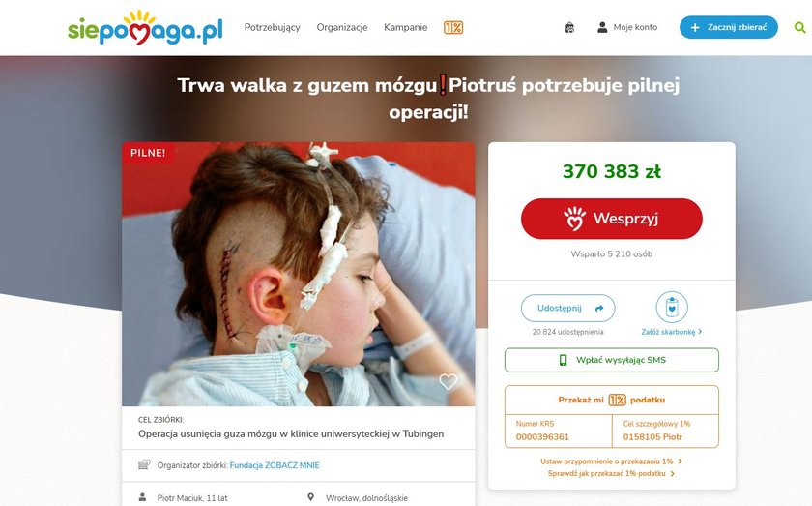Open Potrzebujący menu item
The image size is (812, 506).
pyautogui.click(x=273, y=27)
